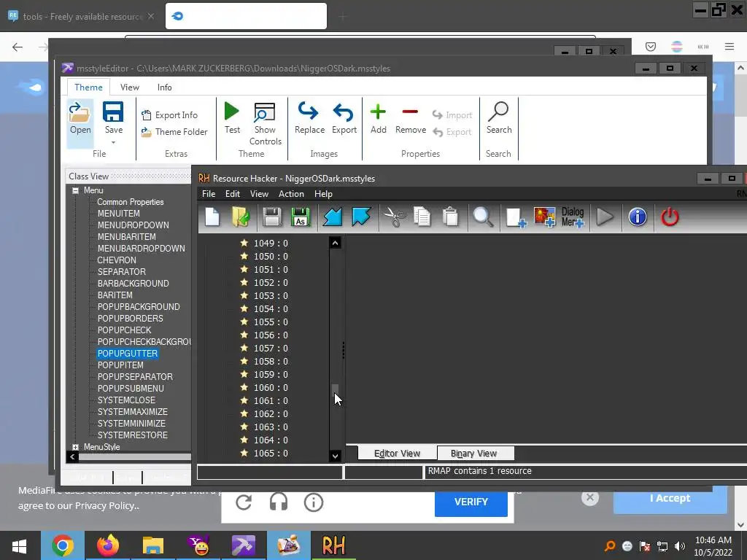Click the I Accept cookie button
The height and width of the screenshot is (560, 747).
670,498
